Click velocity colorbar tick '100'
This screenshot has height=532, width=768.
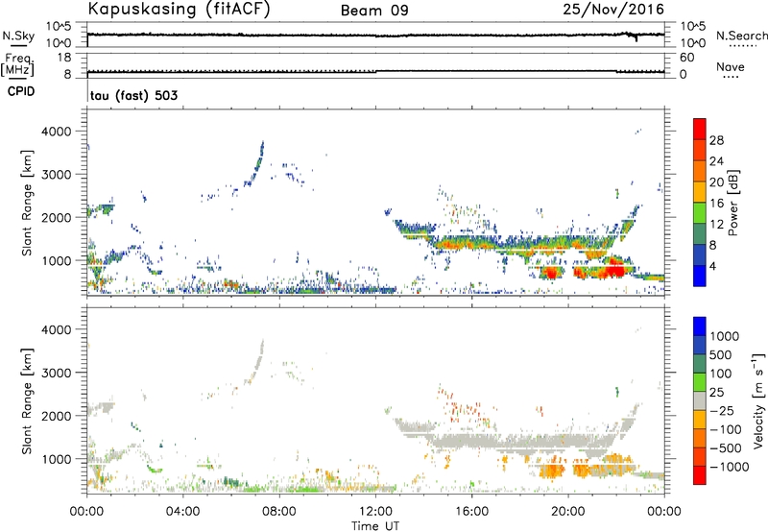coord(721,374)
